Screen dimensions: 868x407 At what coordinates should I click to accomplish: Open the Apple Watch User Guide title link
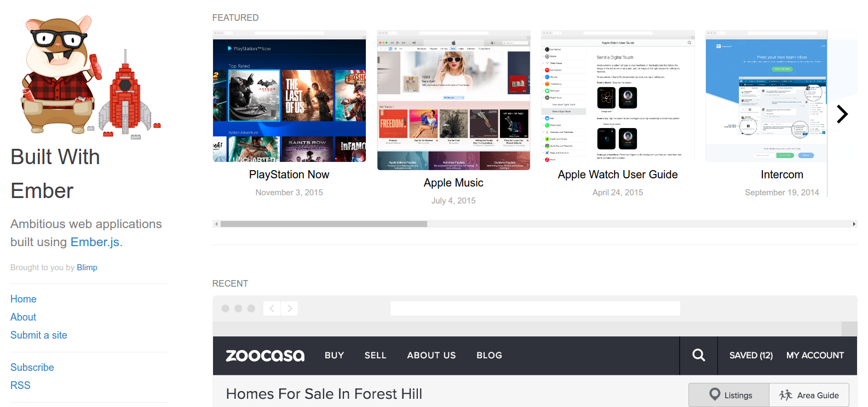click(x=618, y=175)
